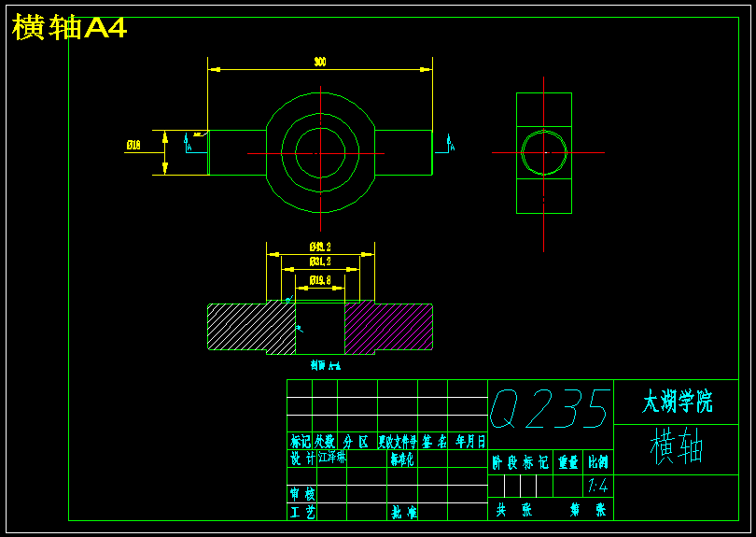Pick the 'Ø49.2' dimension label
The image size is (756, 537).
coord(320,247)
